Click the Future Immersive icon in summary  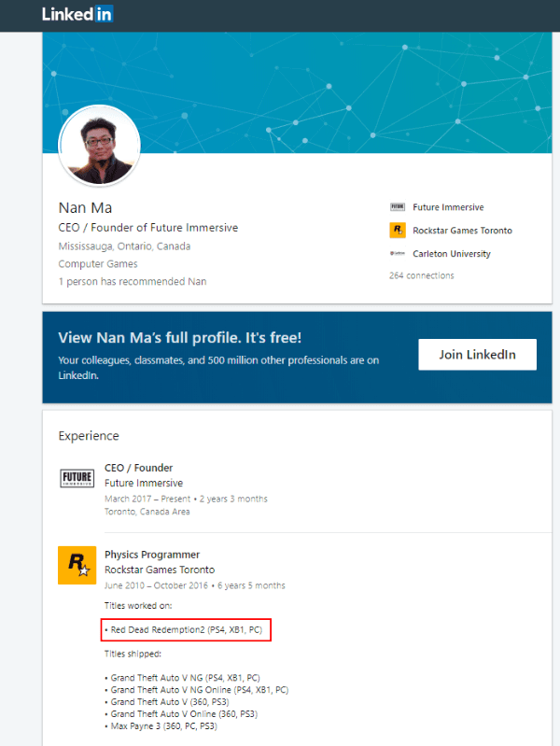[x=398, y=207]
